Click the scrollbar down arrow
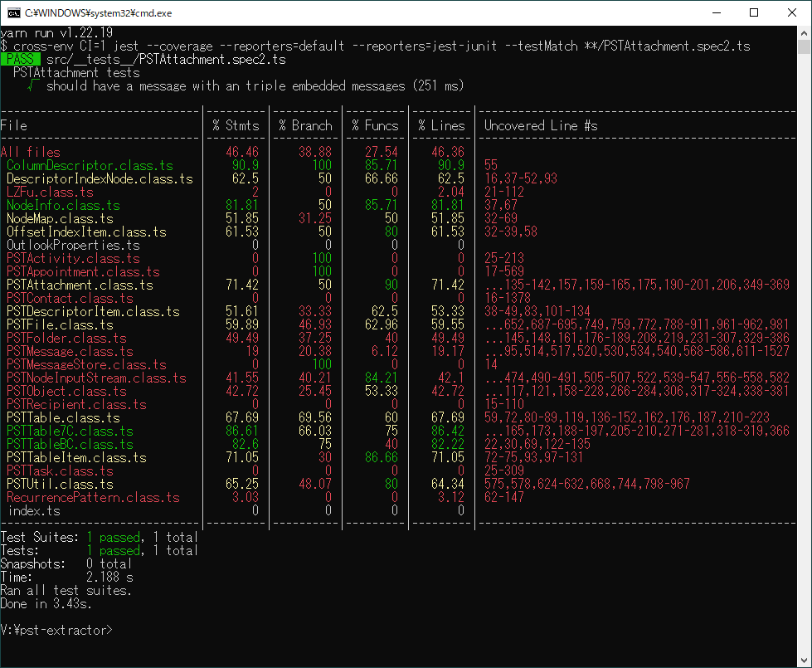Screen dimensions: 812x668 [804, 661]
